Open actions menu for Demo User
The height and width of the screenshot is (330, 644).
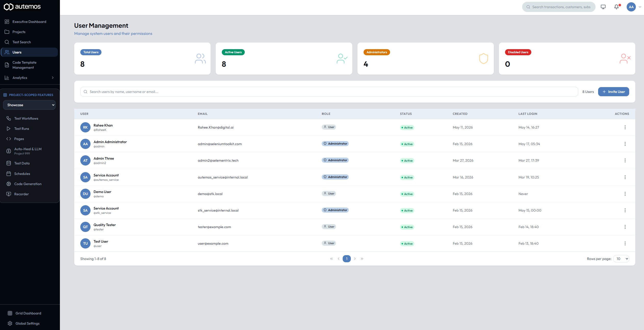[x=625, y=194]
